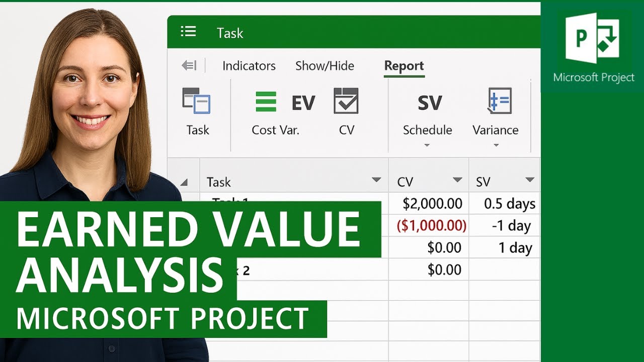Select the ($1,000.00) negative CV cell
644x362 pixels.
pyautogui.click(x=429, y=225)
